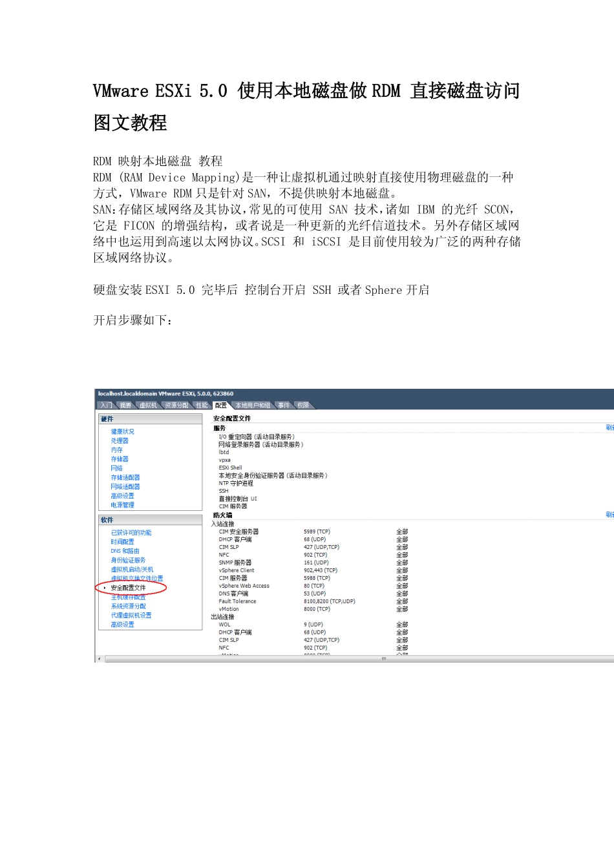Screen dimensions: 614x868
Task: Select the 安全配置文件 entry
Action: [x=129, y=588]
